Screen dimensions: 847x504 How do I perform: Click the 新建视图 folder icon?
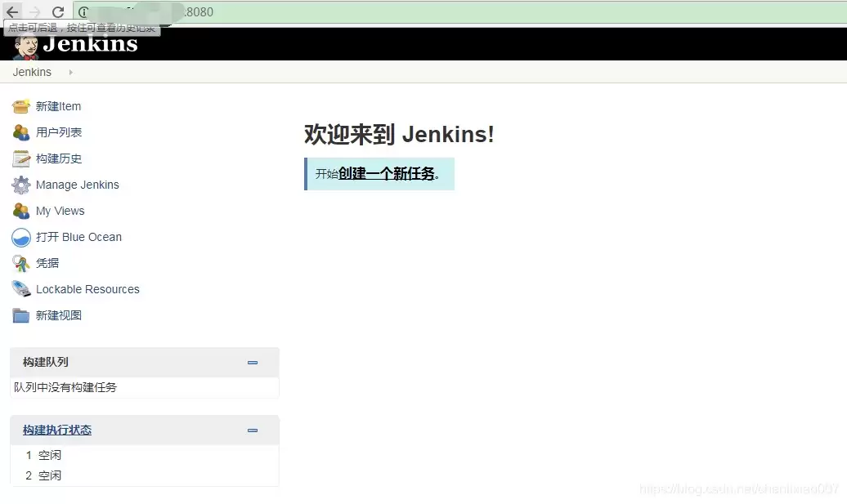(x=21, y=315)
